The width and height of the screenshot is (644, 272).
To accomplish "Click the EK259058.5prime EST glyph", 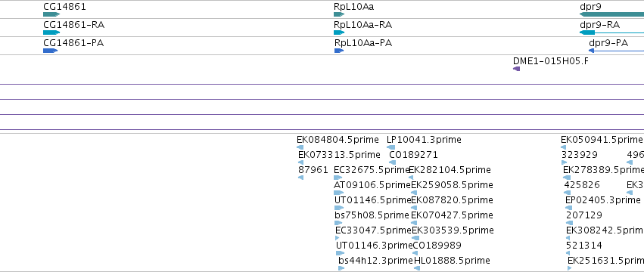I will click(x=414, y=193).
